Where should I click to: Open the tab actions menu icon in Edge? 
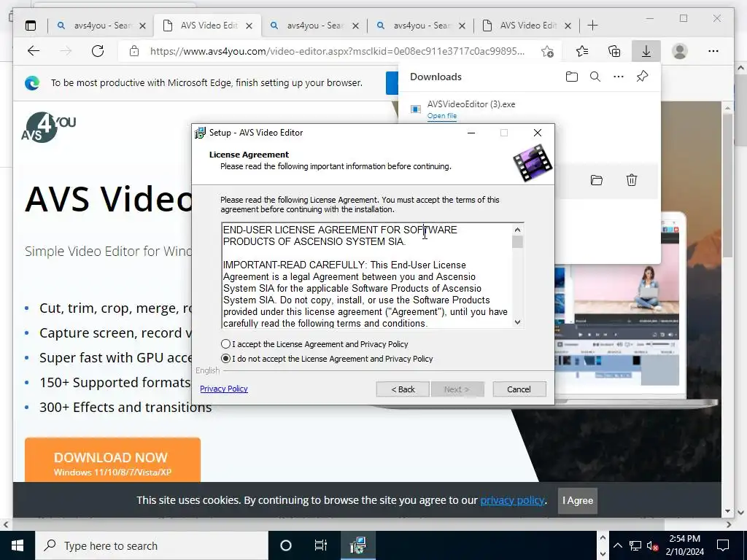(x=31, y=26)
